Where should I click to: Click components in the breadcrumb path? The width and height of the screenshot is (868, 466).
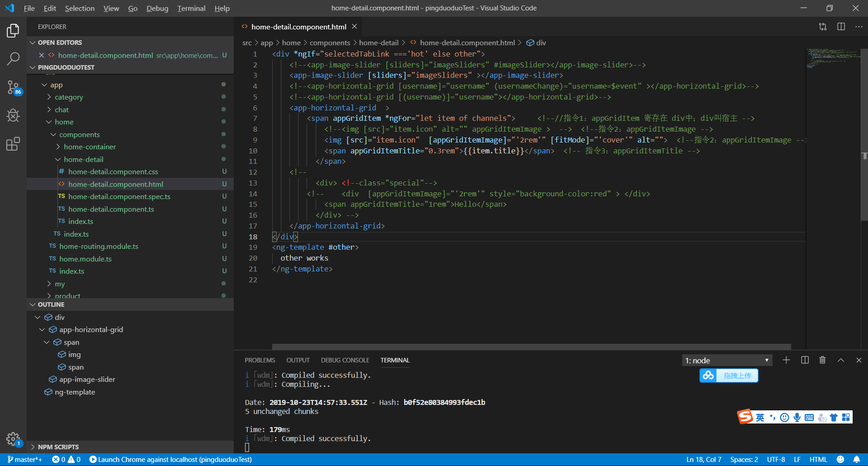tap(330, 43)
